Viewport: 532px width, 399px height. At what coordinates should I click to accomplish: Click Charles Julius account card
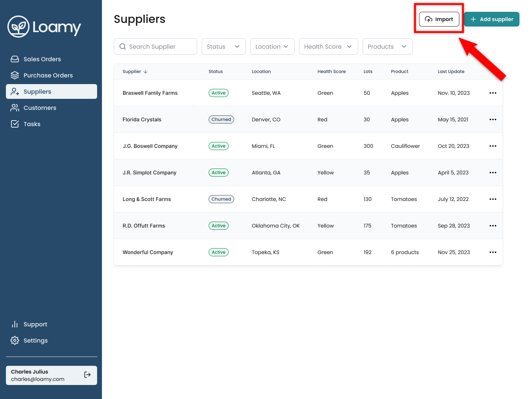[51, 375]
